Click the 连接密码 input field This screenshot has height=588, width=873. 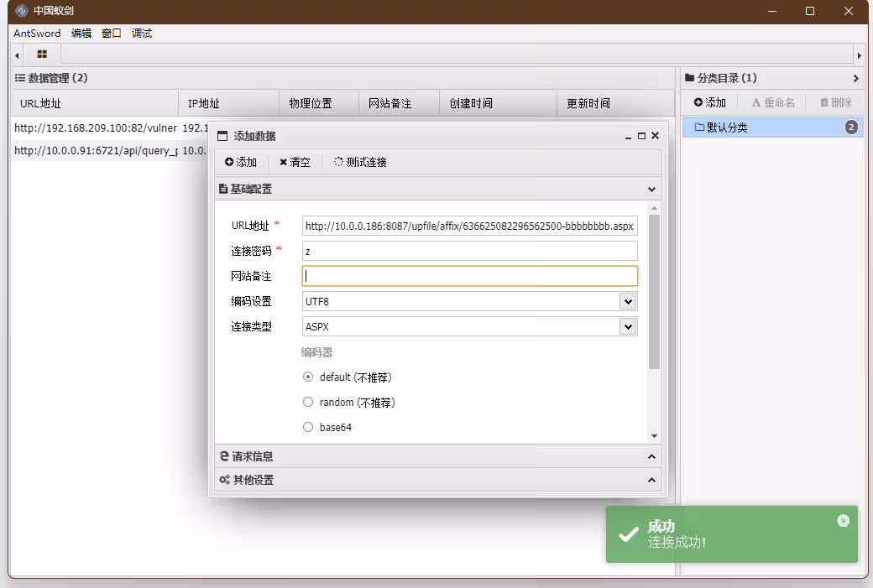tap(469, 251)
